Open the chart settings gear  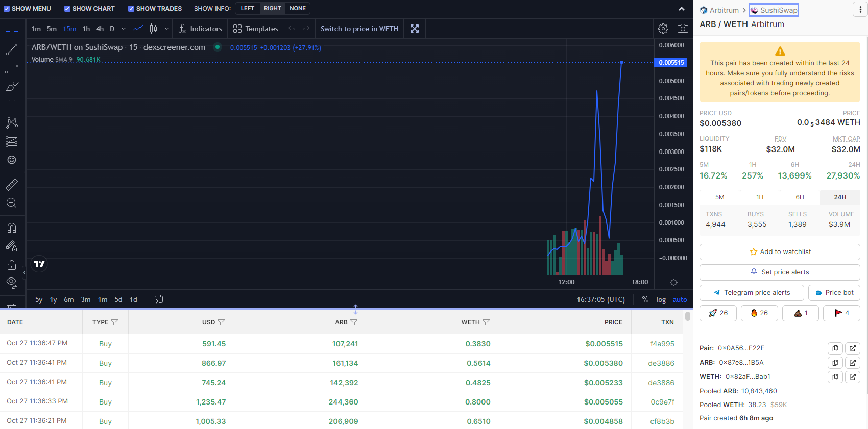[x=663, y=29]
